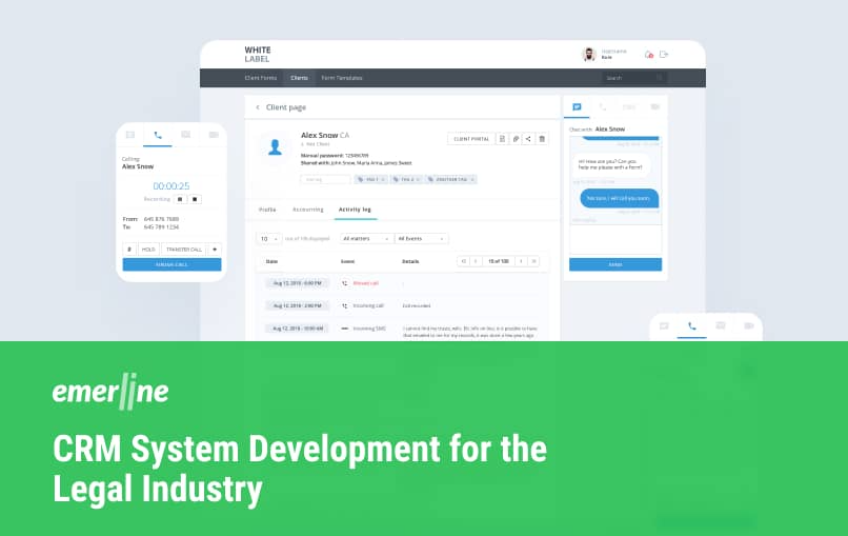The height and width of the screenshot is (536, 848).
Task: Click second Recording control button
Action: coord(195,200)
